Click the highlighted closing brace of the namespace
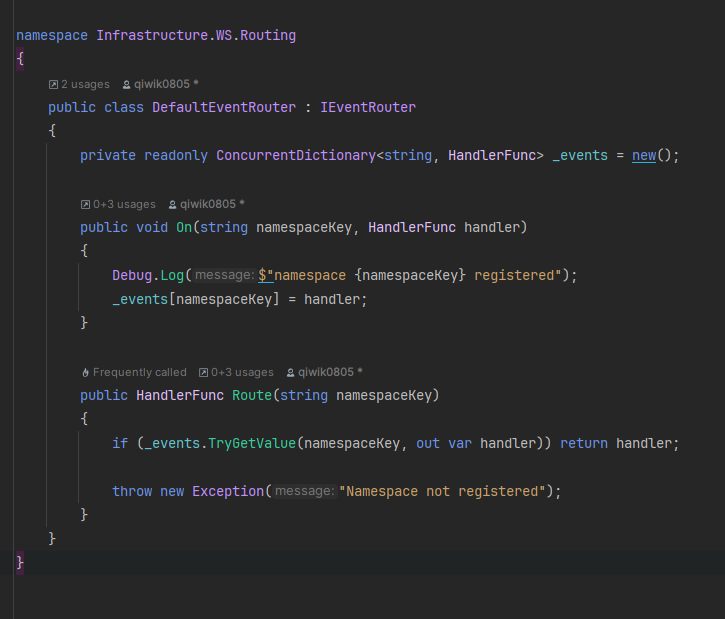Image resolution: width=725 pixels, height=619 pixels. tap(20, 563)
